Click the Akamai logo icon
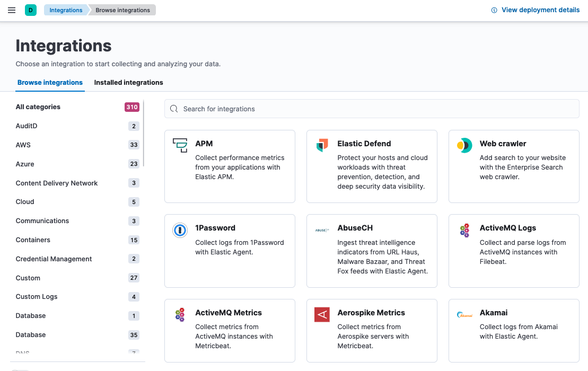 pyautogui.click(x=463, y=314)
